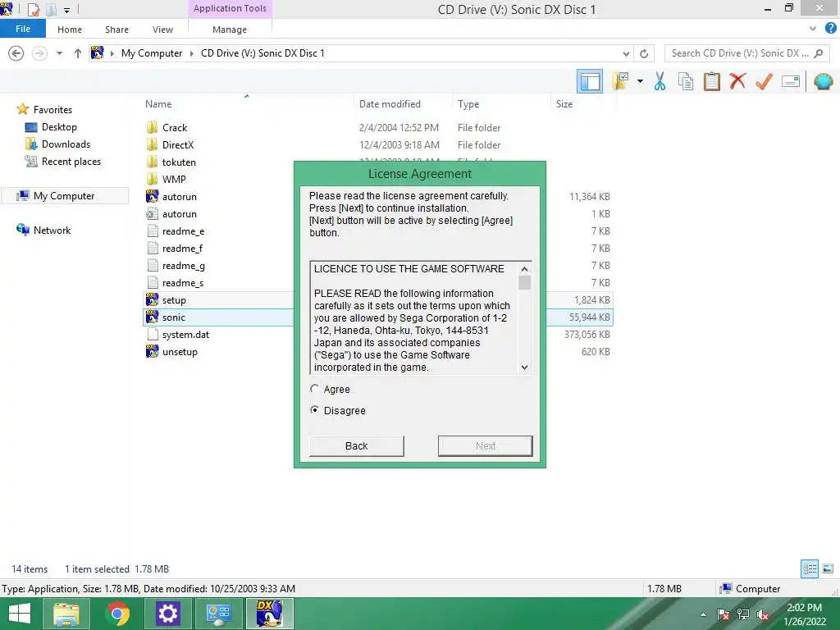
Task: Launch Chrome from the taskbar
Action: pos(117,614)
